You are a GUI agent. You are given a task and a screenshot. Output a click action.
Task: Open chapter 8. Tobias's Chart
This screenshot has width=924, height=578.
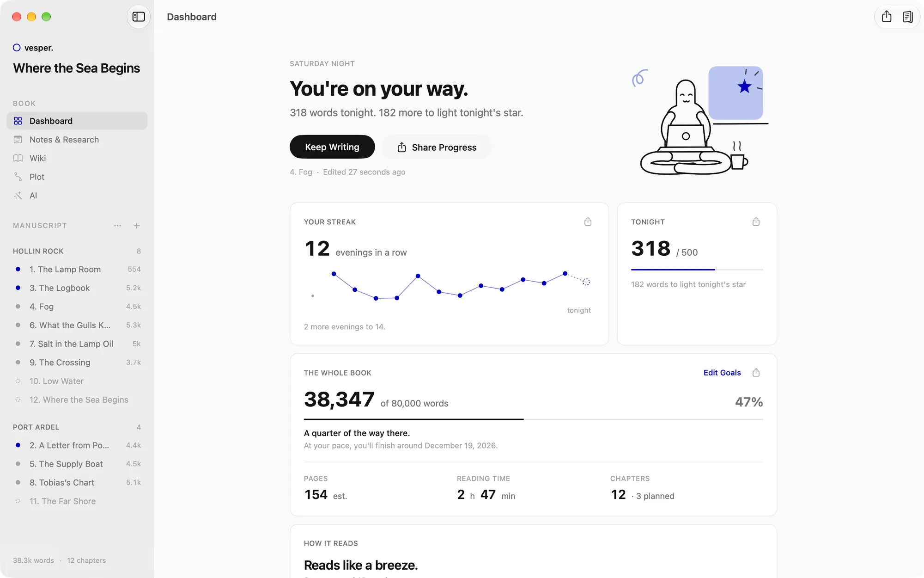click(x=77, y=483)
